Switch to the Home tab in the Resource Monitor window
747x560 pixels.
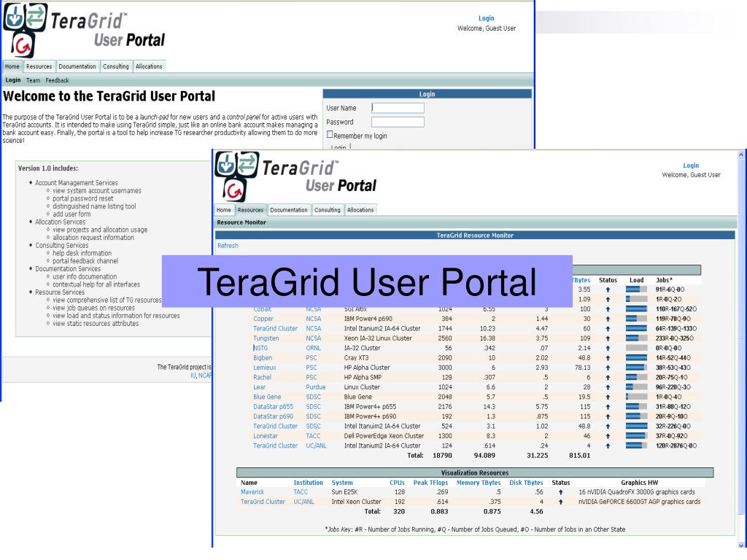223,210
